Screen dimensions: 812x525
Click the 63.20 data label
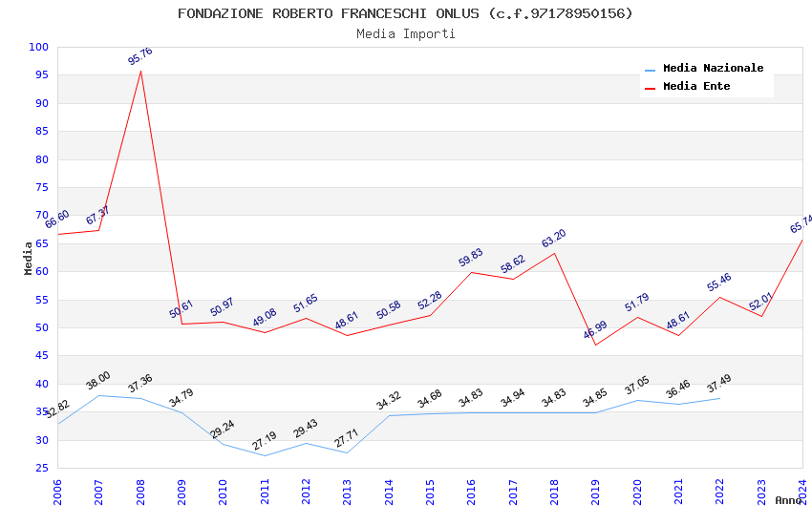(554, 239)
